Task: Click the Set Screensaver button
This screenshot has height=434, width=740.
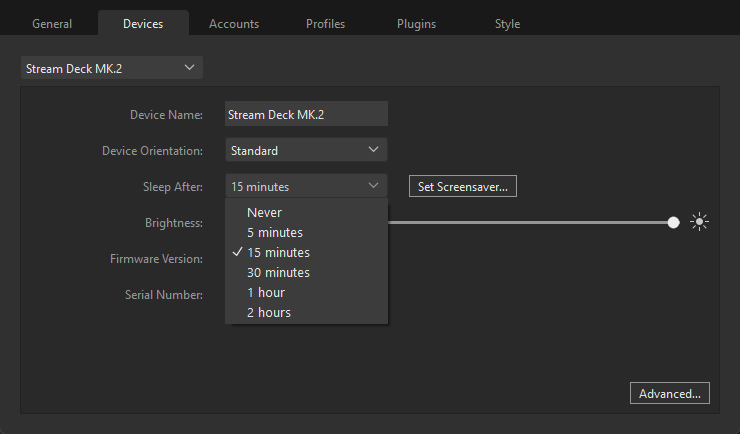Action: [462, 186]
